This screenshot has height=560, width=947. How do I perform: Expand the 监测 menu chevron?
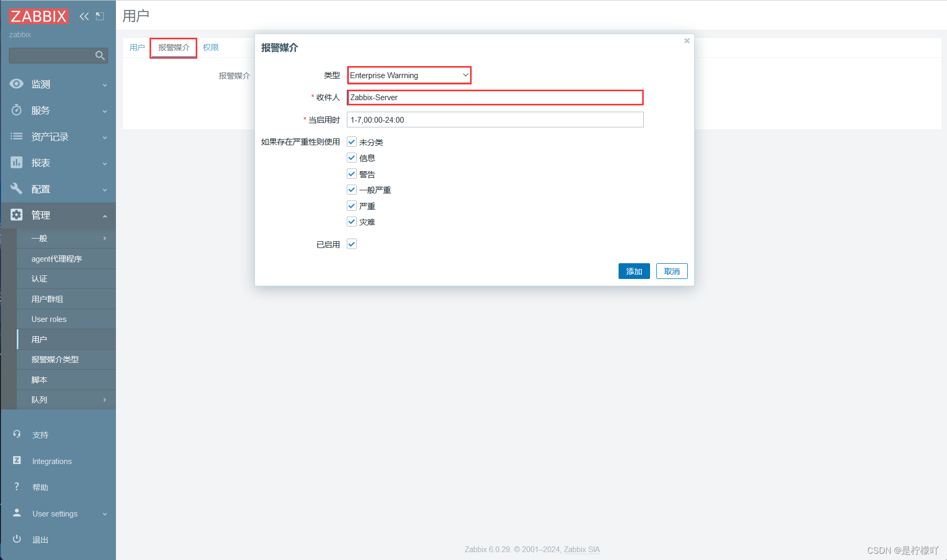click(x=105, y=85)
